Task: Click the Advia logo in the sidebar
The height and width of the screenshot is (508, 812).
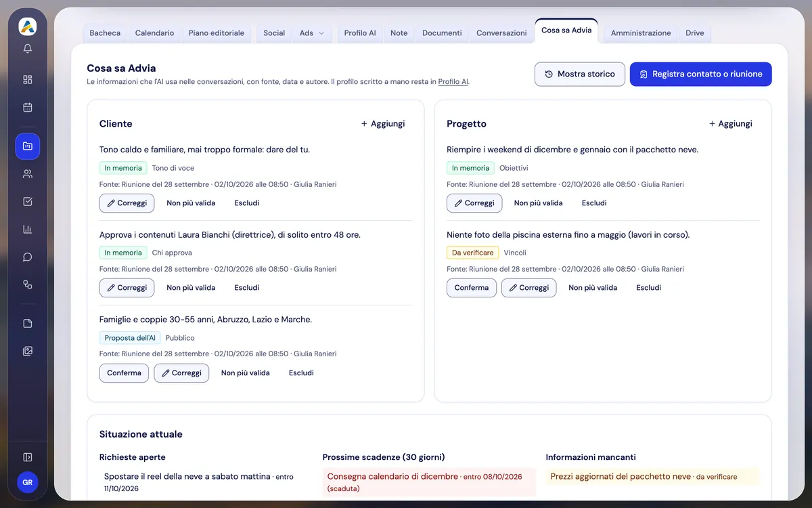Action: coord(28,26)
